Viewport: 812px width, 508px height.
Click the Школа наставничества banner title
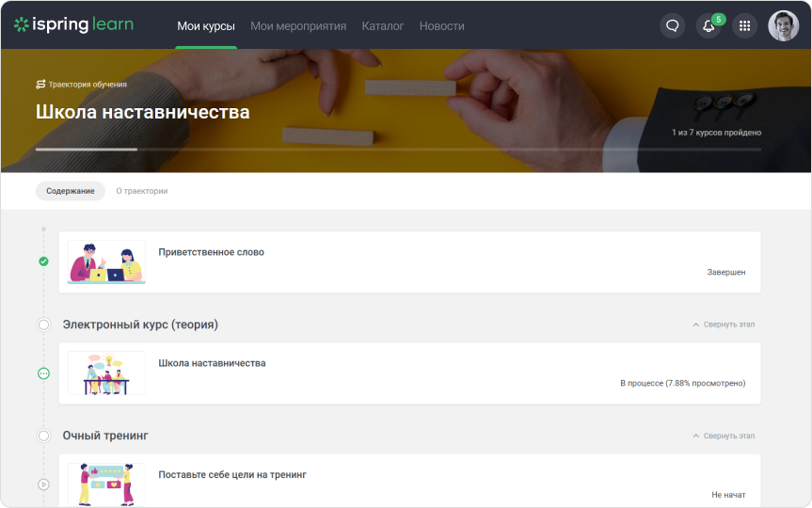(x=143, y=112)
